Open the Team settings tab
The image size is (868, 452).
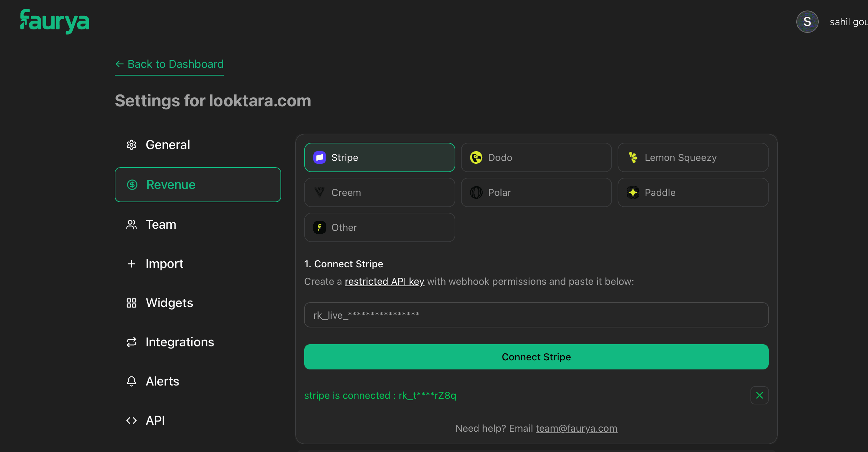198,225
